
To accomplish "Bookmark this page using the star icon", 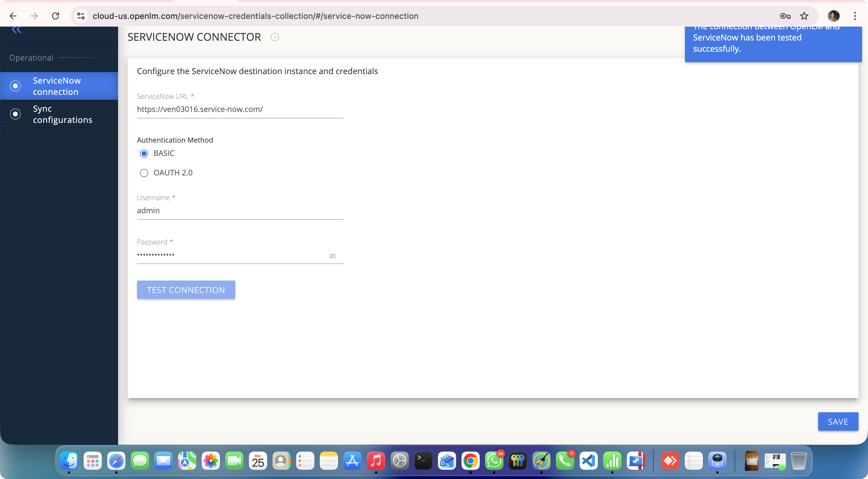I will [x=804, y=16].
